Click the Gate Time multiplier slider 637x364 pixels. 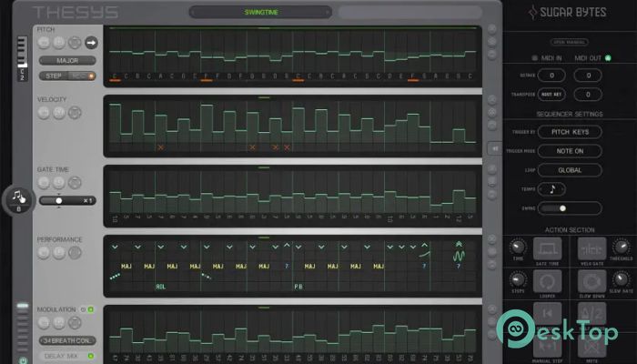pyautogui.click(x=60, y=200)
